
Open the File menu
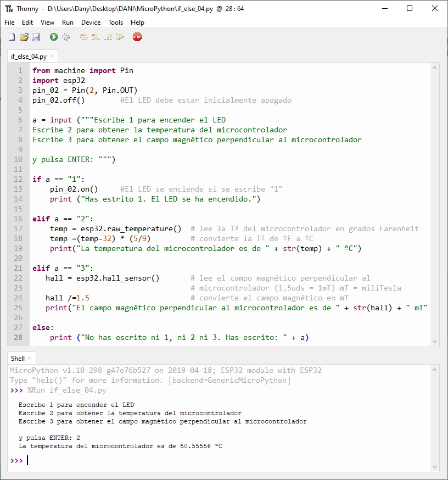pos(9,23)
